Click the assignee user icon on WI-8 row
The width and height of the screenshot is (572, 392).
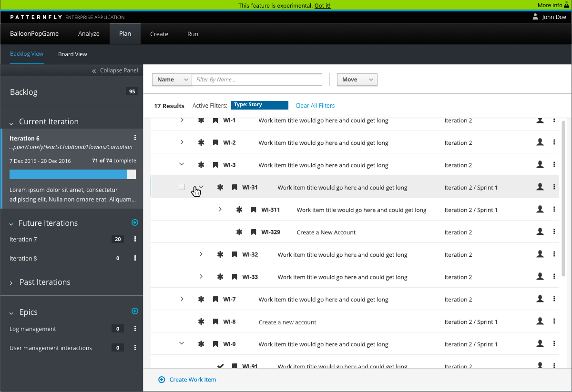540,322
